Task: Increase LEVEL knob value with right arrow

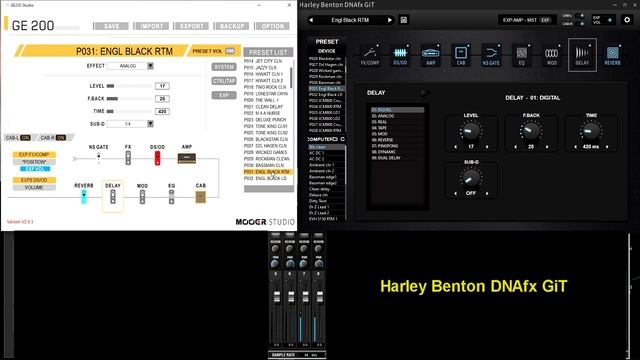Action: coord(487,147)
